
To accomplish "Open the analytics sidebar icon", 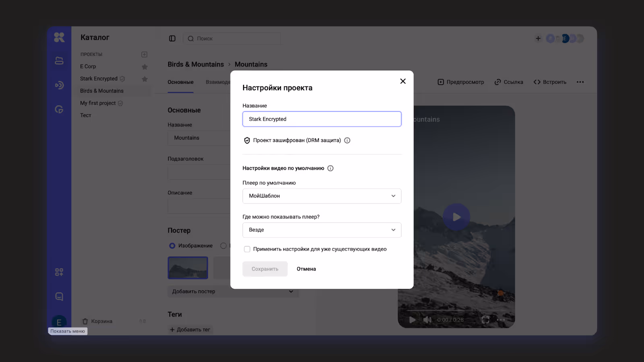I will point(59,109).
